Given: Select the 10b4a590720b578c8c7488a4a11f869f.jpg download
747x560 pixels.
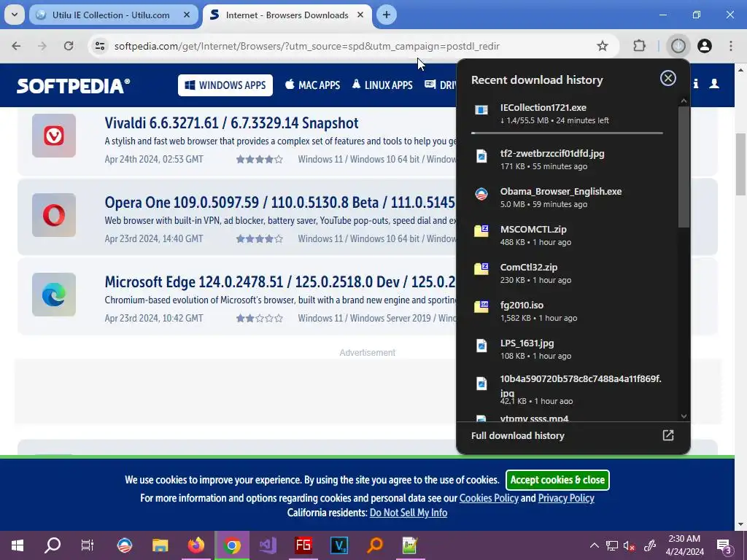Looking at the screenshot, I should pyautogui.click(x=567, y=389).
